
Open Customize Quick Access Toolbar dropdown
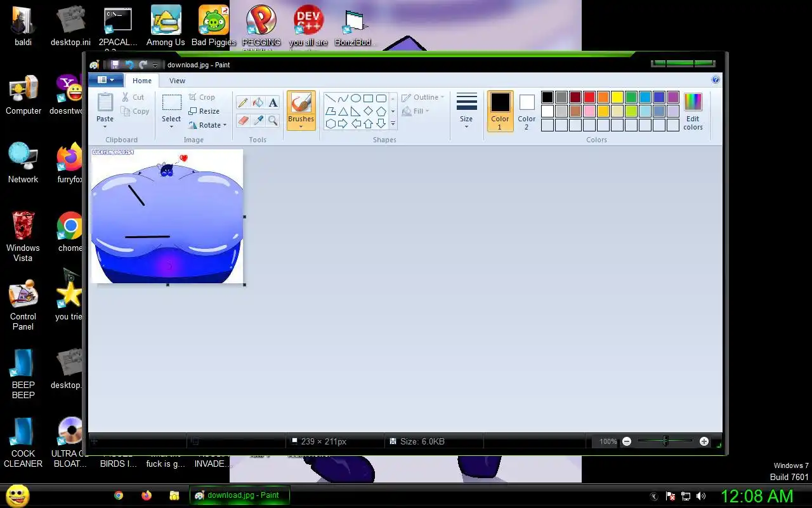point(155,65)
